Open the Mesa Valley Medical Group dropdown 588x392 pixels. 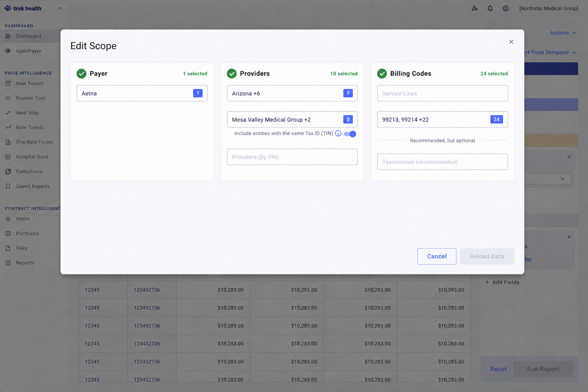tap(292, 119)
